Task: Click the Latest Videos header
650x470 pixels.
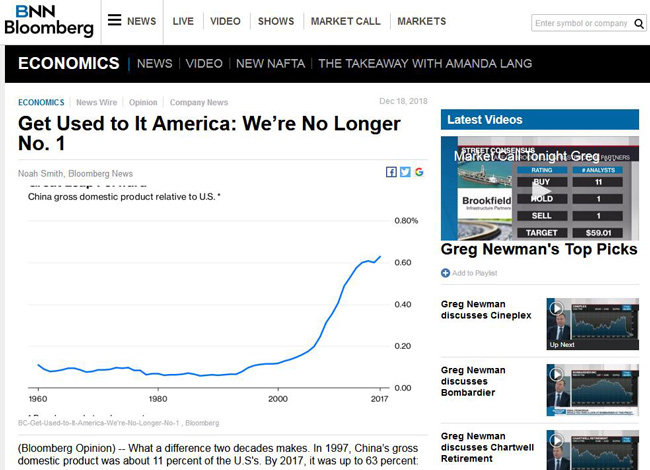Action: (540, 120)
